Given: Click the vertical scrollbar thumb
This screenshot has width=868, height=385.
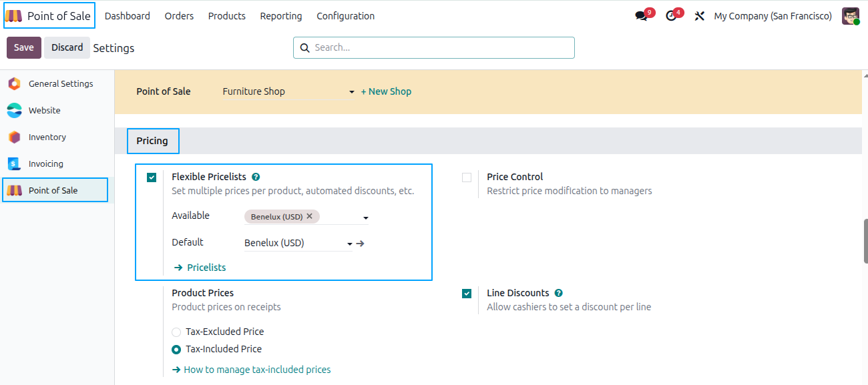Looking at the screenshot, I should [x=865, y=241].
